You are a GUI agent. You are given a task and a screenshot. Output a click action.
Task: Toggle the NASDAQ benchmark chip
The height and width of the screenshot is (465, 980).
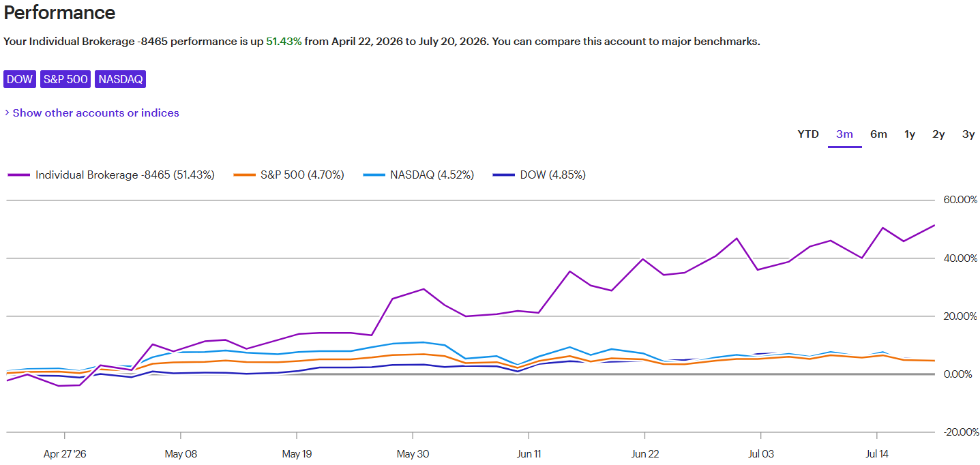click(121, 79)
